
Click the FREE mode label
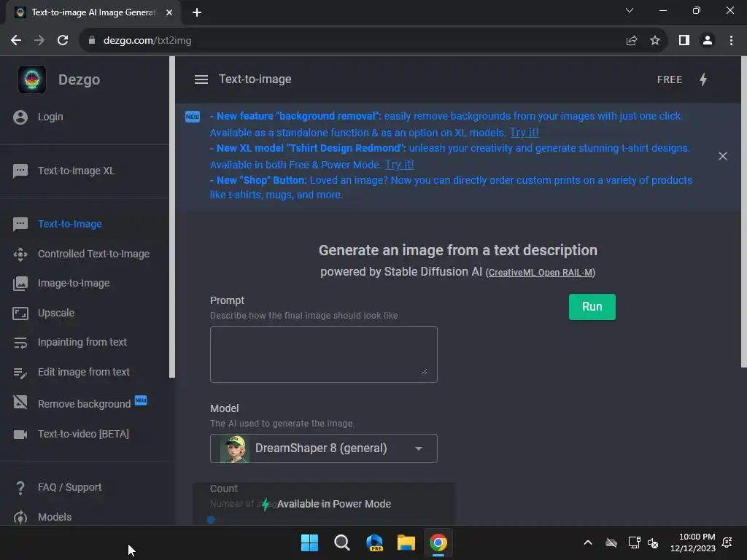pyautogui.click(x=670, y=79)
